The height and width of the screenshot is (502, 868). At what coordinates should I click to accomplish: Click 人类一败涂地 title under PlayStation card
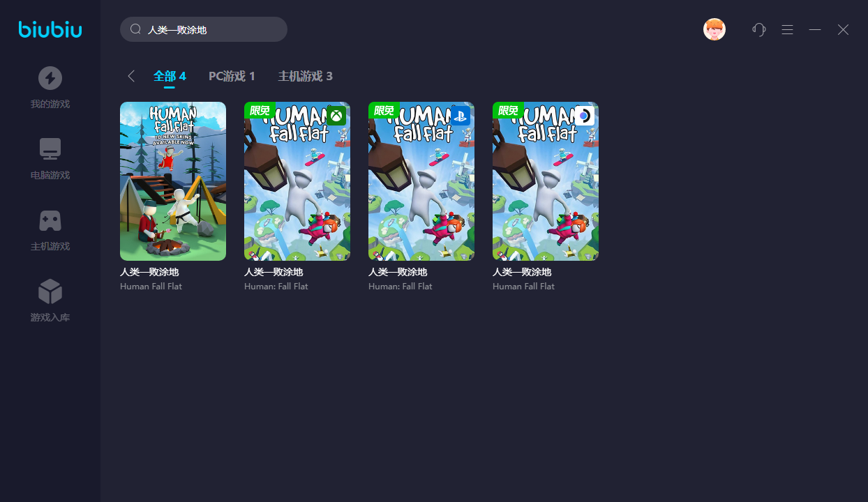click(398, 273)
